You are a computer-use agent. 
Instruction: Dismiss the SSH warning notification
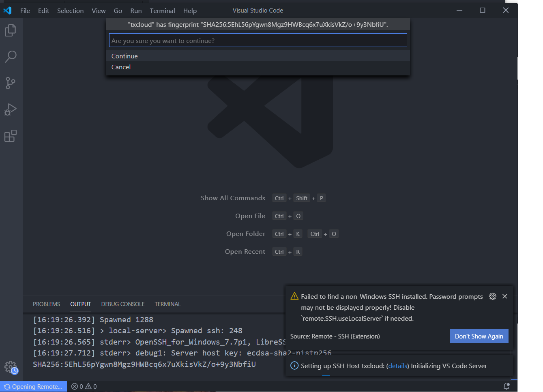tap(505, 296)
